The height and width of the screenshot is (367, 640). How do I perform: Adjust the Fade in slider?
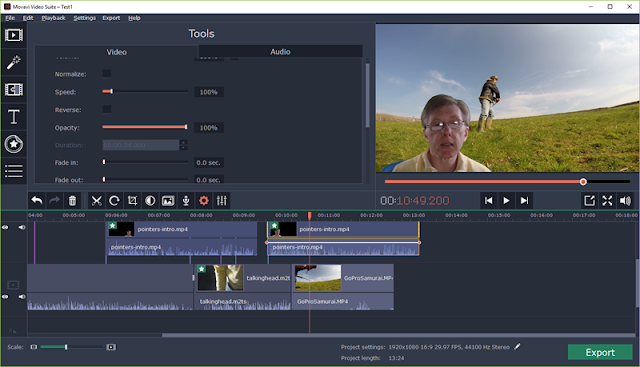click(x=145, y=162)
